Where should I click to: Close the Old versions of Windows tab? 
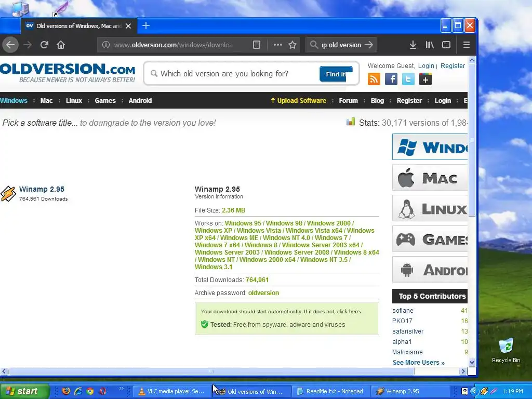tap(128, 26)
